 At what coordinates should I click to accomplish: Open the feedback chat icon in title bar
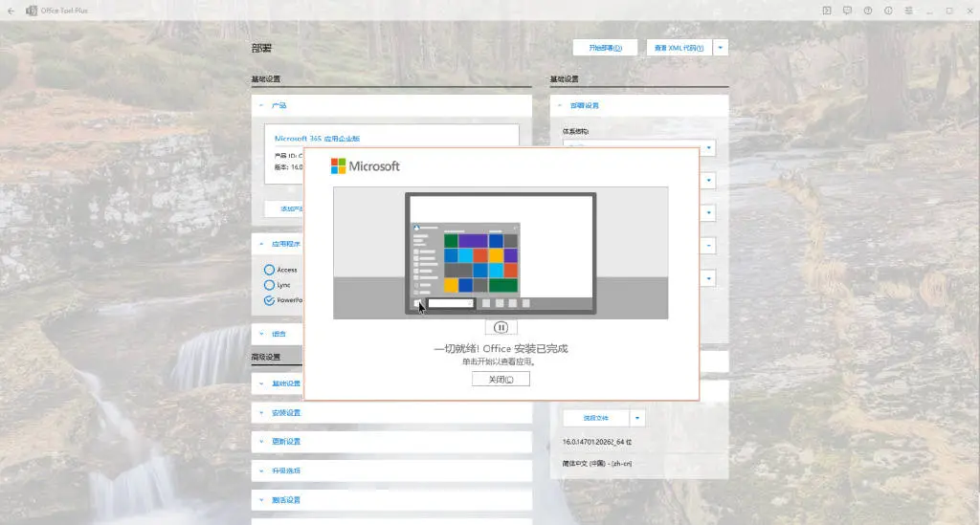point(847,11)
